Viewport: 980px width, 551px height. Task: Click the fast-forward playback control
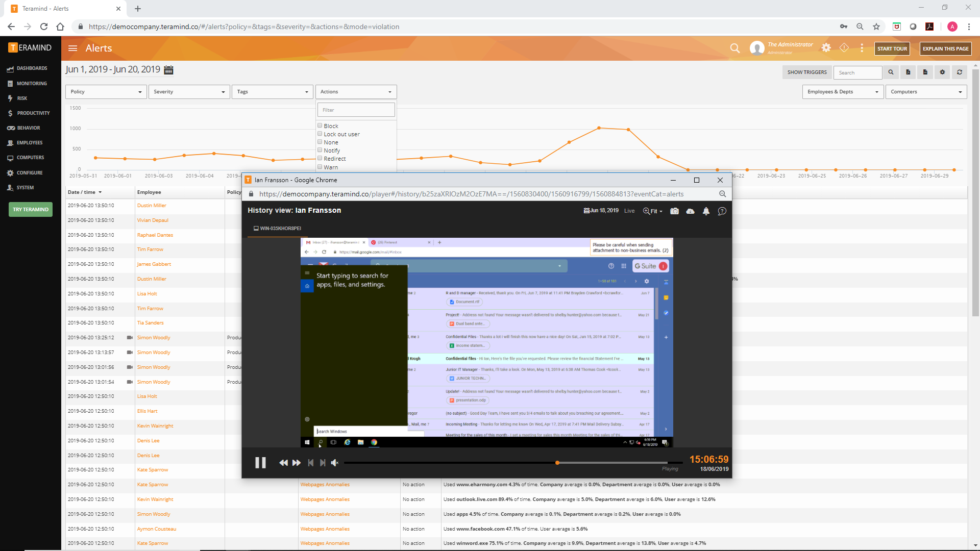click(296, 462)
